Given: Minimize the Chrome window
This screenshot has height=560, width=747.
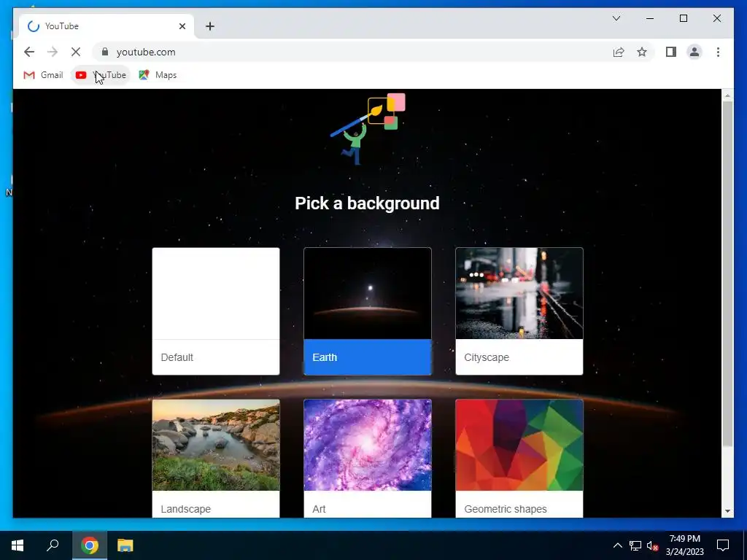Looking at the screenshot, I should click(650, 18).
